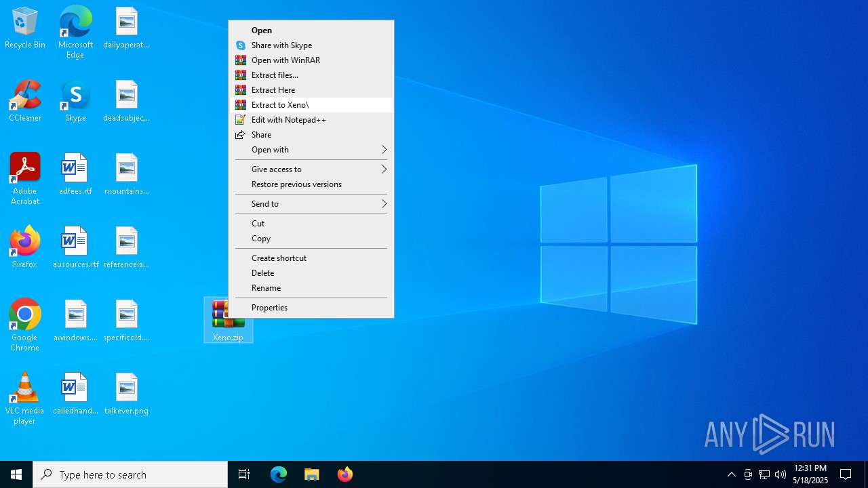Choose Extract Here option
The width and height of the screenshot is (868, 488).
[x=311, y=90]
